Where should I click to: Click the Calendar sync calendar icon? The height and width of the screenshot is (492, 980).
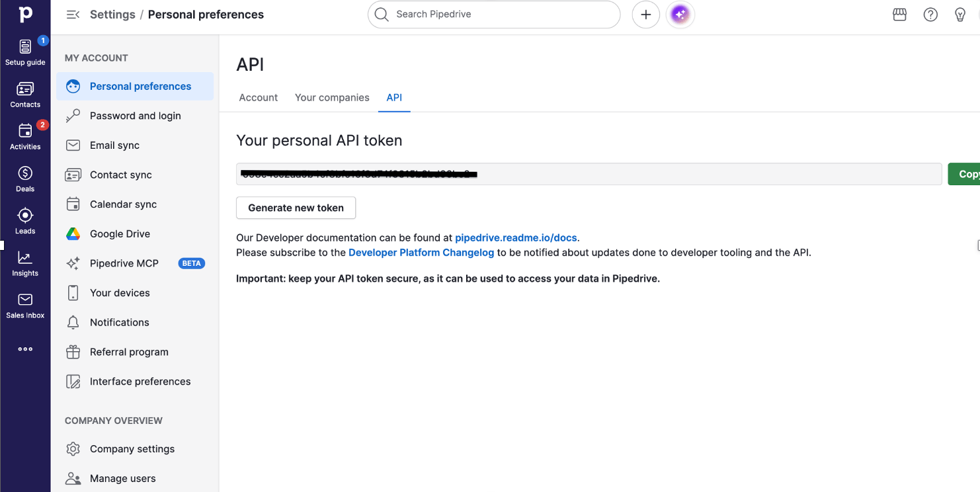tap(73, 204)
